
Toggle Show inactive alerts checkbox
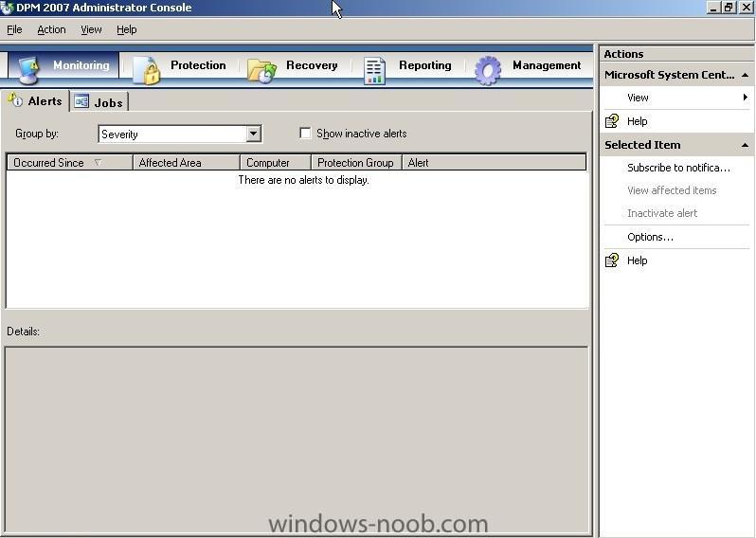[305, 133]
